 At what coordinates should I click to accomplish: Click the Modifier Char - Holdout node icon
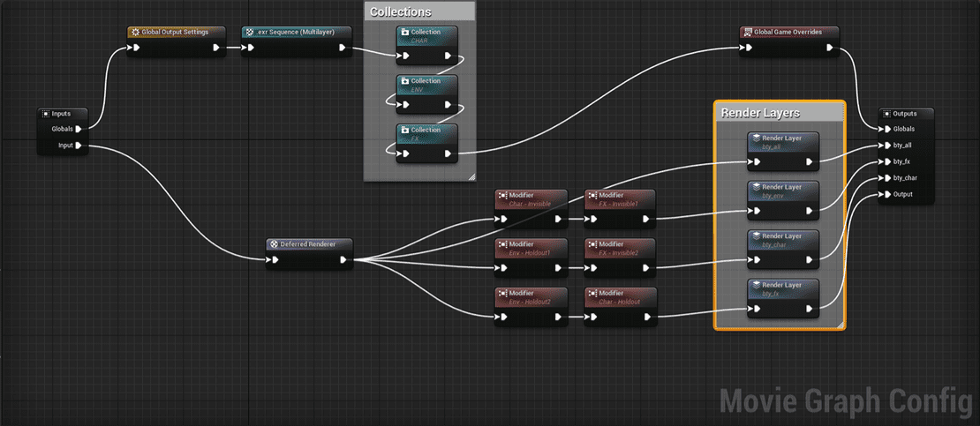coord(592,294)
